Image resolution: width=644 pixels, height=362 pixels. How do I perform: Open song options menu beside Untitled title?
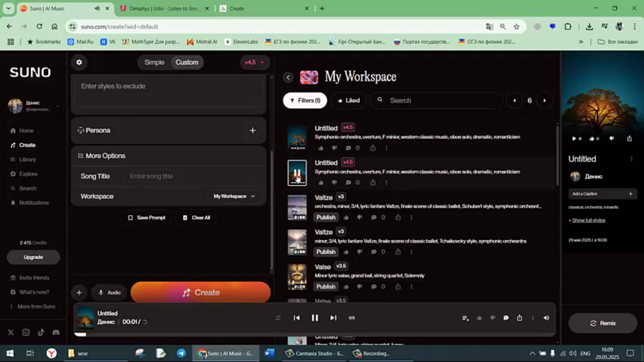(631, 159)
